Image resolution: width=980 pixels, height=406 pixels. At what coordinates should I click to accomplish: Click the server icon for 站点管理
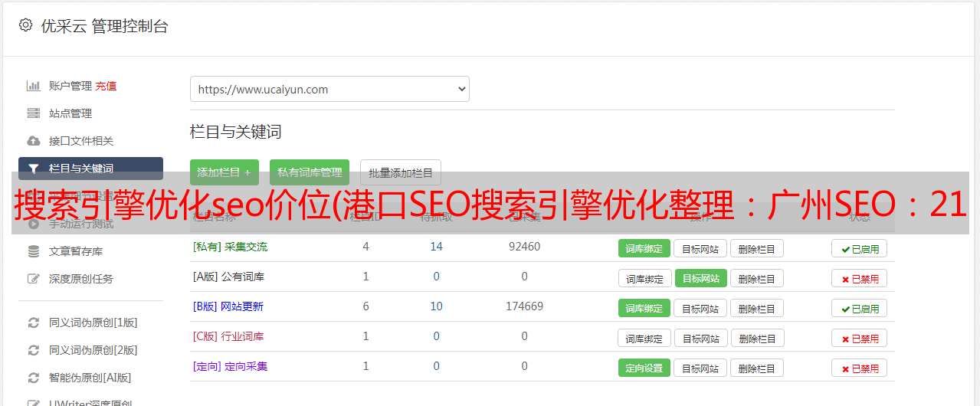coord(33,113)
